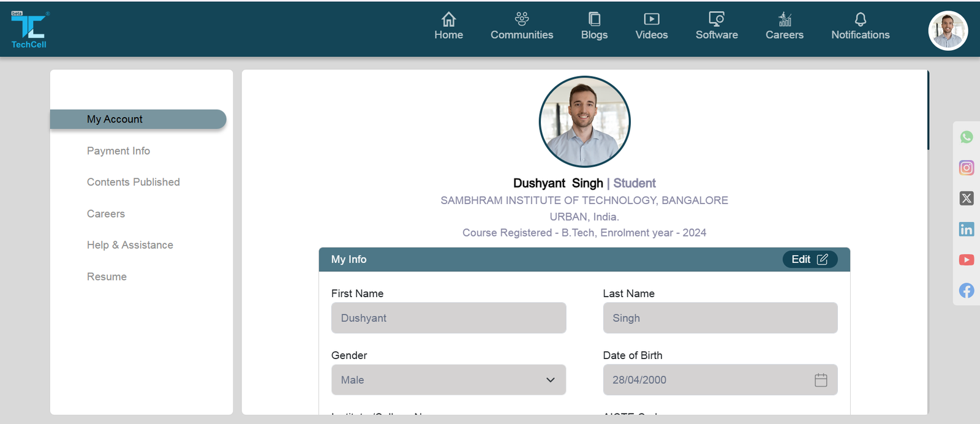Open the Instagram icon in sidebar
The width and height of the screenshot is (980, 424).
[967, 168]
